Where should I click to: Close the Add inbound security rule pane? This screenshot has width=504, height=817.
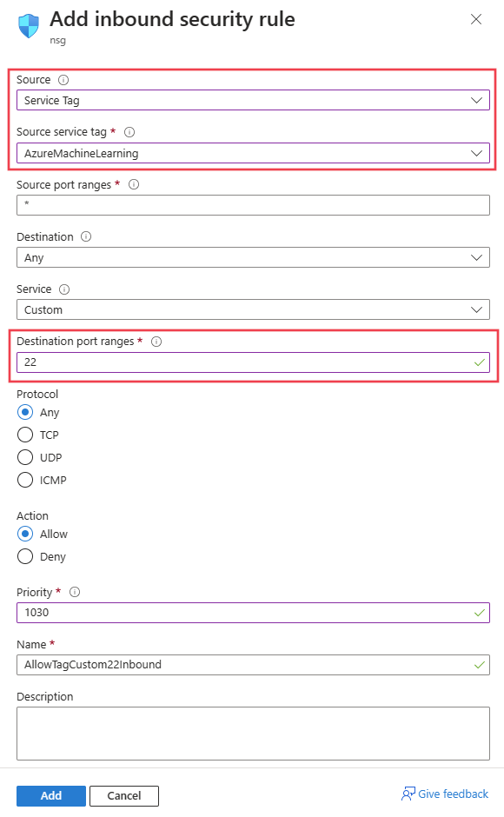click(476, 19)
